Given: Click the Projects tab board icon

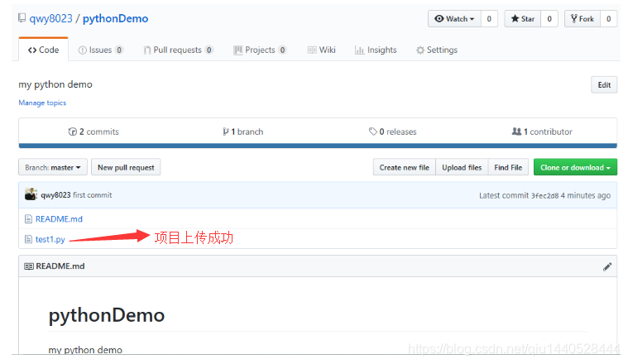Looking at the screenshot, I should pos(238,50).
